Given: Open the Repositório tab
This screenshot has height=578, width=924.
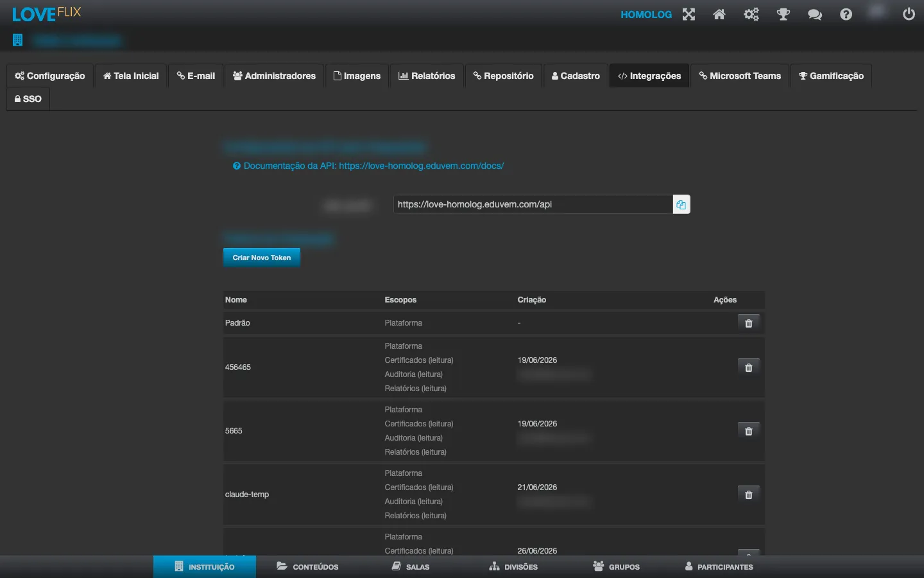Looking at the screenshot, I should 504,76.
